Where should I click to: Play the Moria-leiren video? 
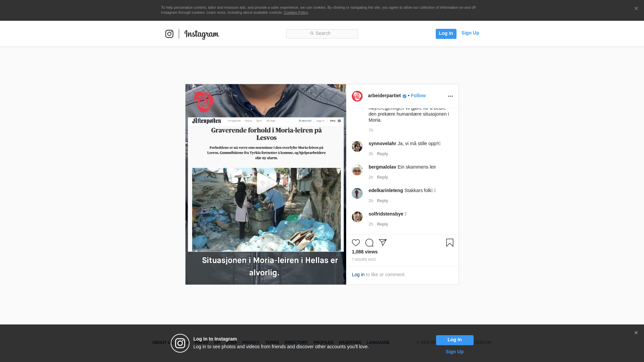267,183
